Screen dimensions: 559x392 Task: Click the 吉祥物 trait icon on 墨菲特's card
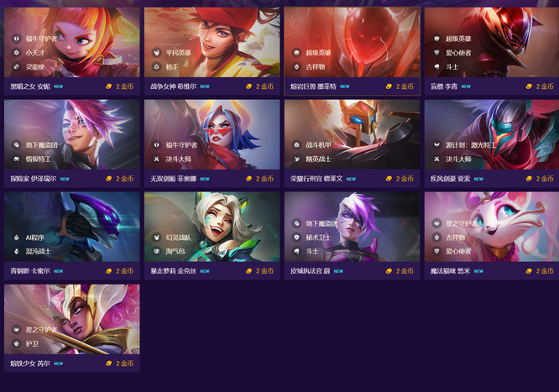pos(296,66)
